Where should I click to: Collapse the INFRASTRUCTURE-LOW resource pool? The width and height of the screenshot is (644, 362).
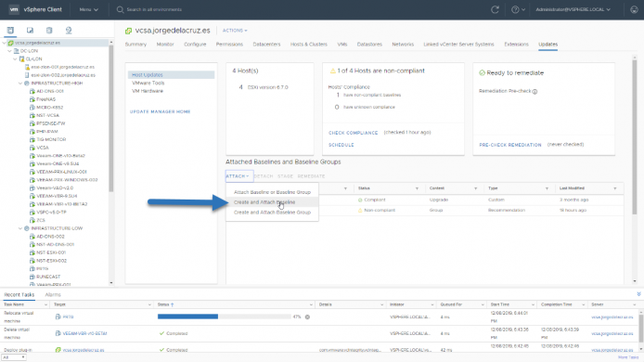click(x=20, y=228)
